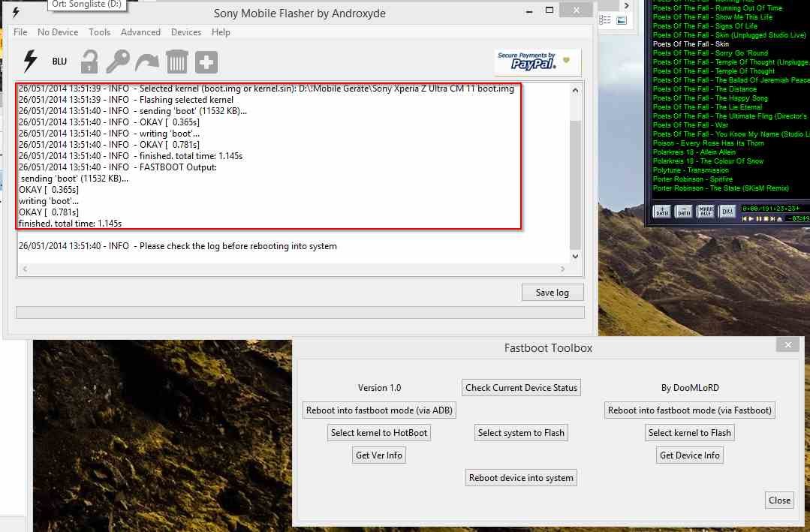The width and height of the screenshot is (810, 532).
Task: Open the No Device menu
Action: click(x=58, y=32)
